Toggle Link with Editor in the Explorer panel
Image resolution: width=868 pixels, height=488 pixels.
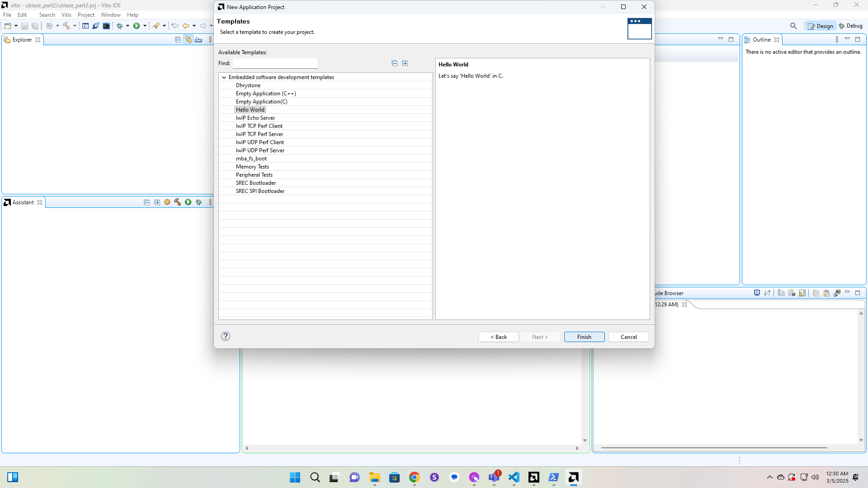[188, 40]
